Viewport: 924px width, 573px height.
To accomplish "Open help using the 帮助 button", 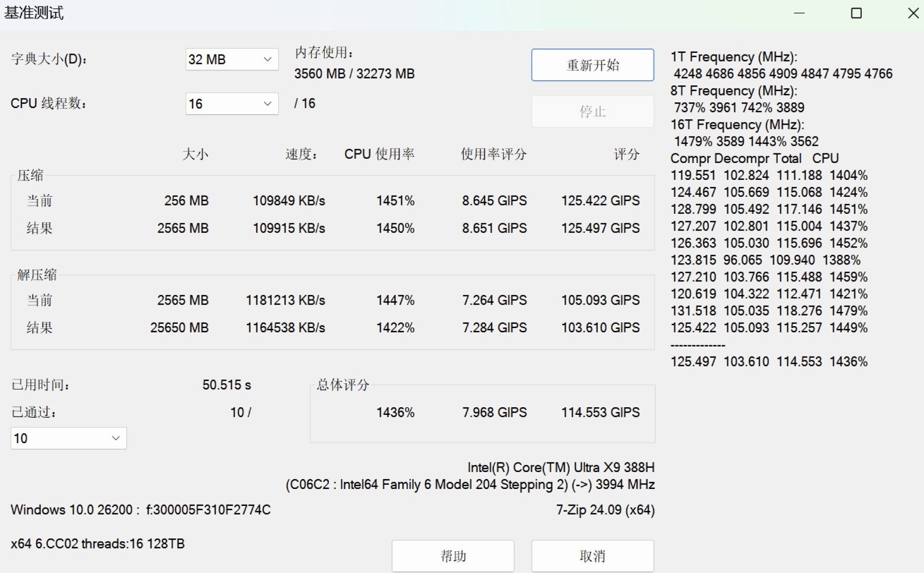I will click(x=454, y=555).
